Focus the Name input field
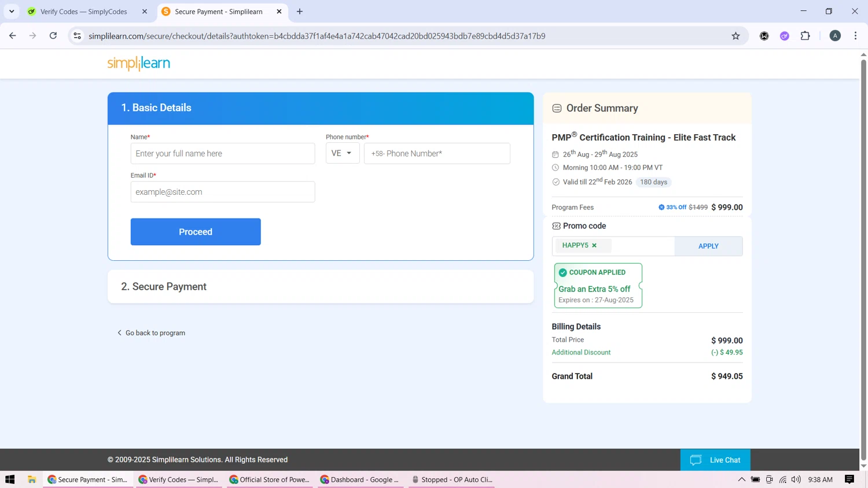 point(223,154)
